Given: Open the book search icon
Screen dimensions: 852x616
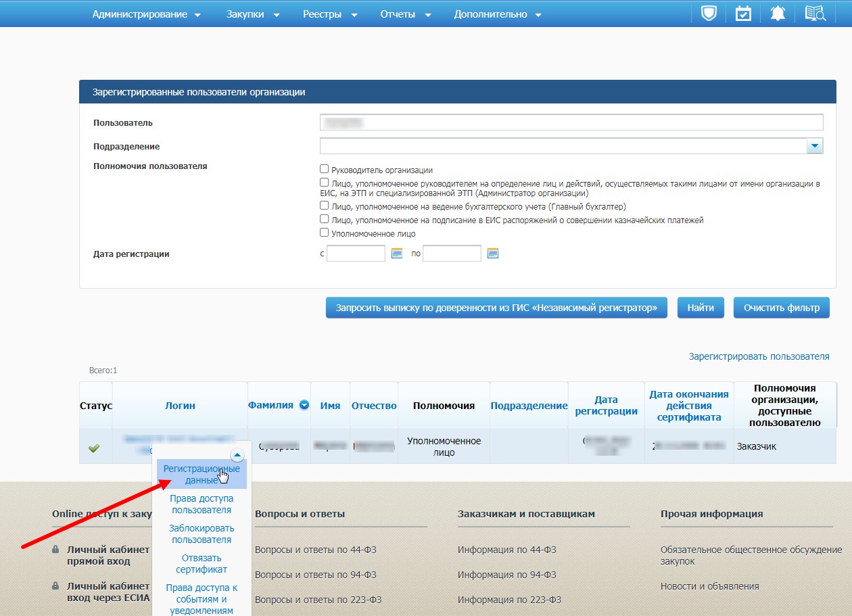Looking at the screenshot, I should (x=815, y=14).
